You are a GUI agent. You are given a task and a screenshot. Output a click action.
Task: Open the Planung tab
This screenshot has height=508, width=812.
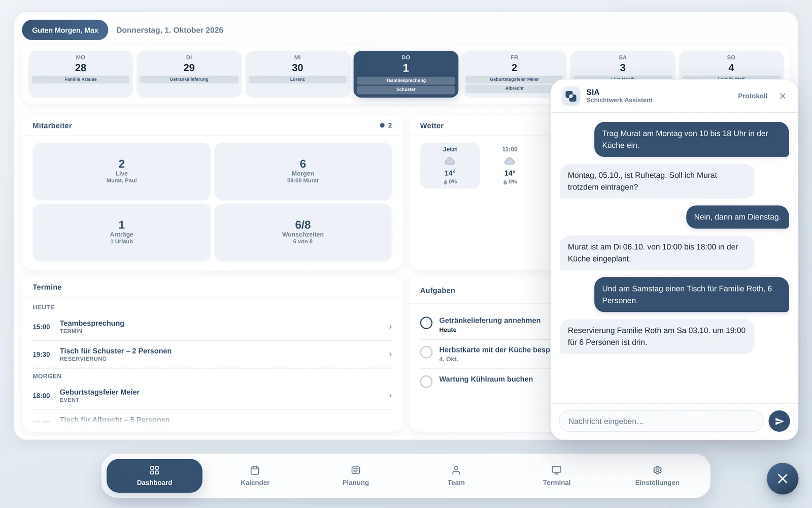[x=355, y=475]
